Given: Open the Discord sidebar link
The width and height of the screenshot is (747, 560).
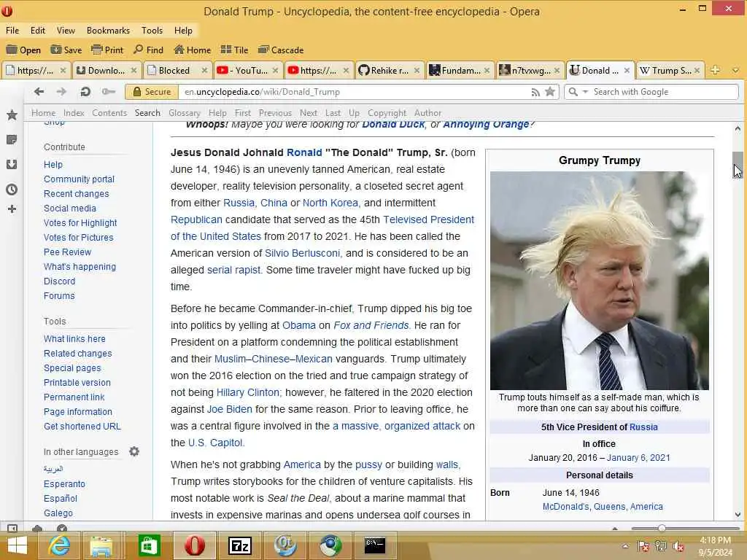Looking at the screenshot, I should (x=60, y=281).
